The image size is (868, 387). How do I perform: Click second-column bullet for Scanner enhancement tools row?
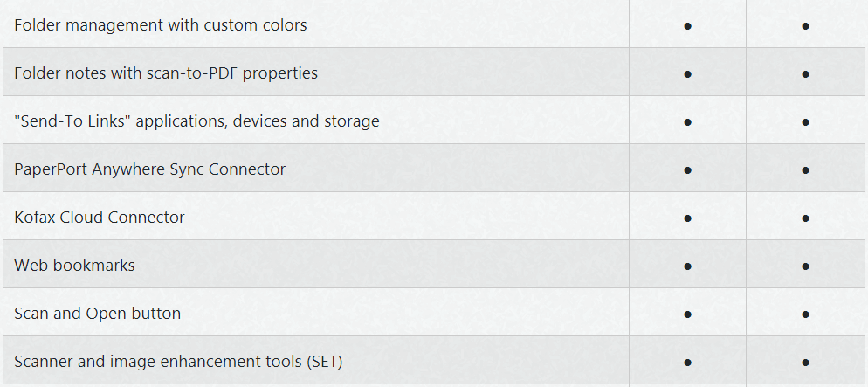point(805,363)
